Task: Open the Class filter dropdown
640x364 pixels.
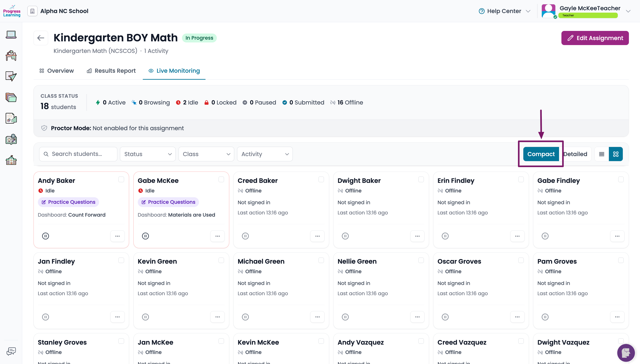Action: [x=206, y=154]
